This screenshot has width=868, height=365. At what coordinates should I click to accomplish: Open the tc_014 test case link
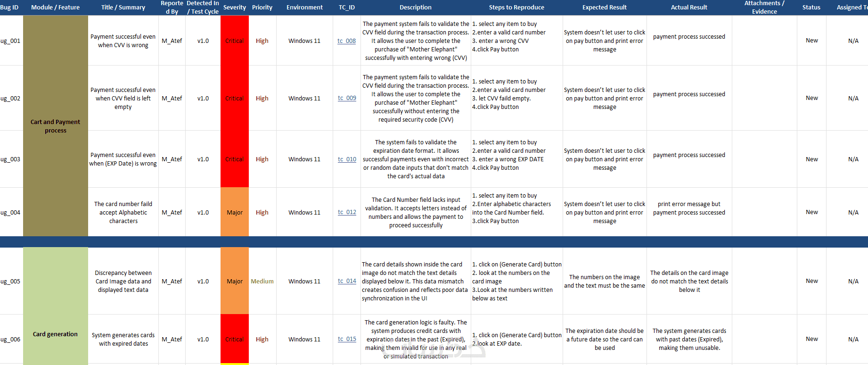(347, 281)
